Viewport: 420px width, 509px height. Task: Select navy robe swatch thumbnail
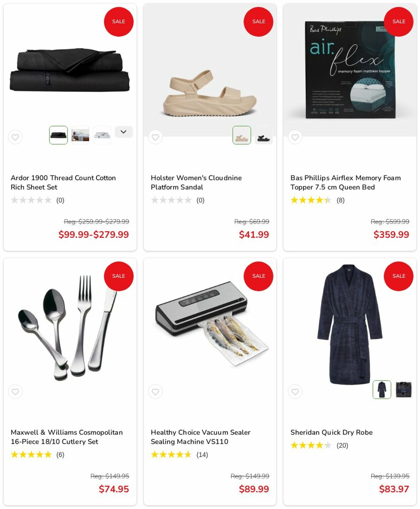[x=382, y=390]
